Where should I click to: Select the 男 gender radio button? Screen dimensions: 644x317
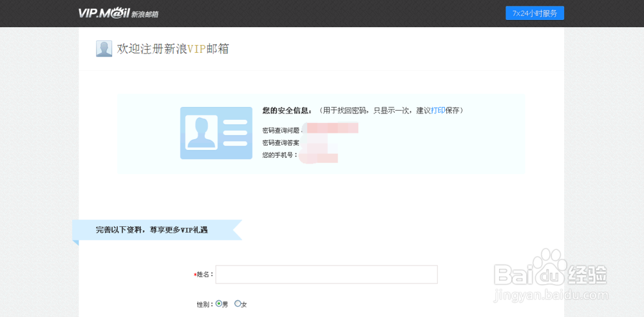click(x=218, y=304)
